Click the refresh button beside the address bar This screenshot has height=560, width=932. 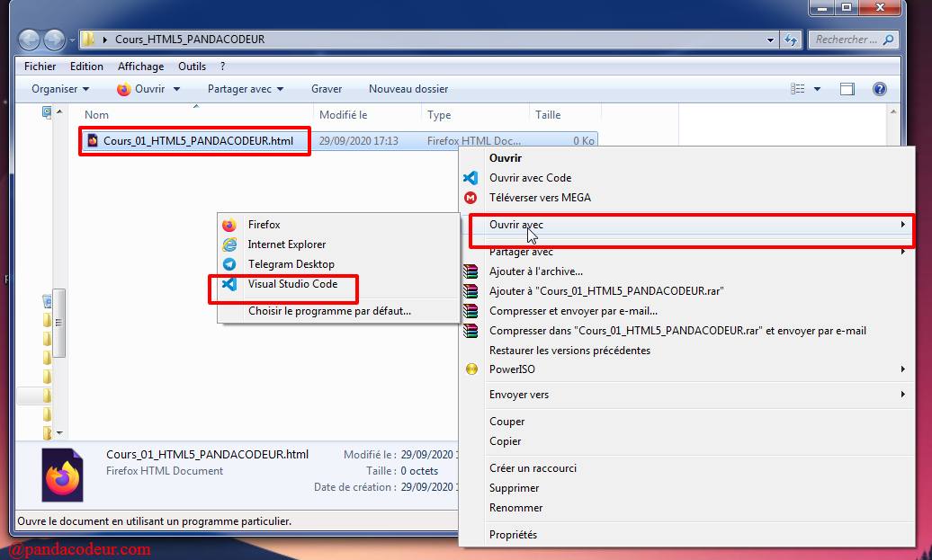pos(791,40)
